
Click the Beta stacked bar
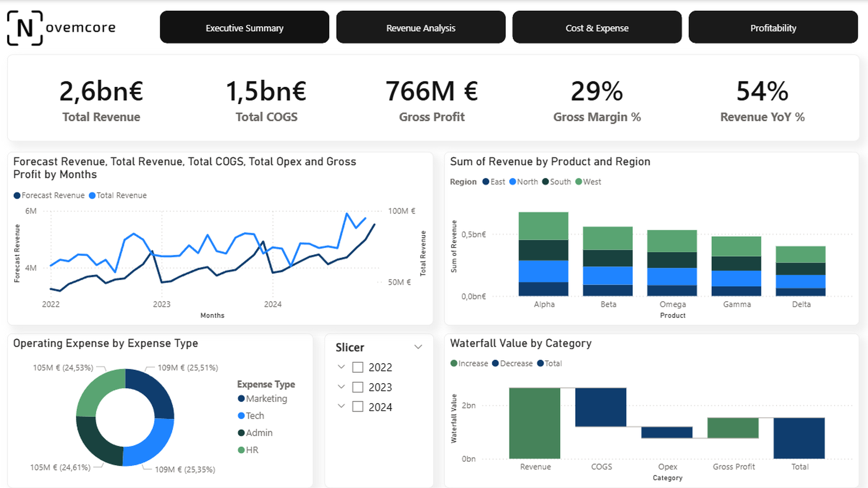(x=608, y=261)
